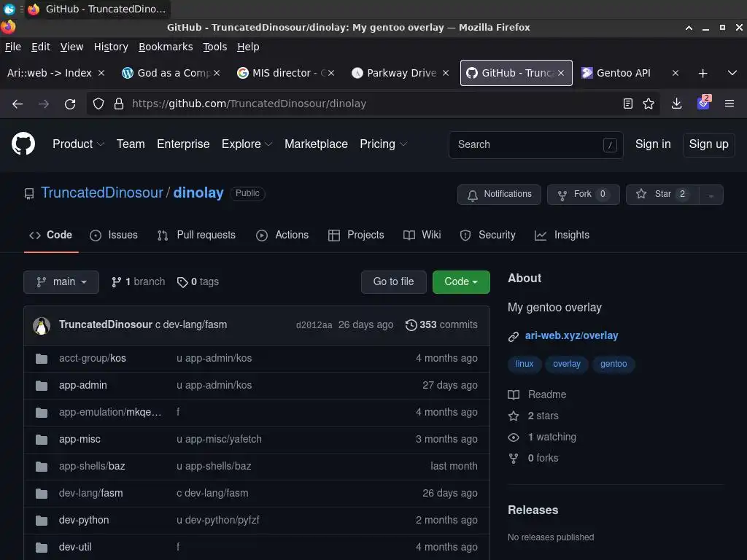The height and width of the screenshot is (560, 747).
Task: Open the History menu
Action: pyautogui.click(x=111, y=47)
